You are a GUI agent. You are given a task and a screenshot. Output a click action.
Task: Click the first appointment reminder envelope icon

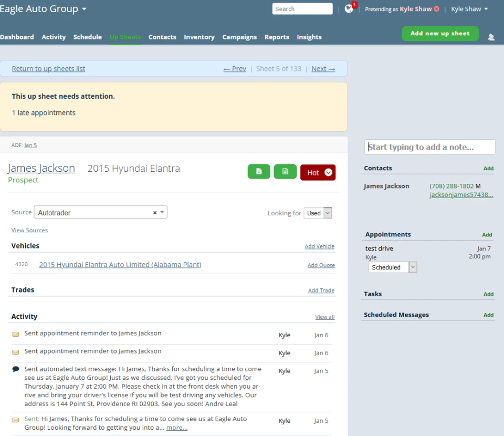(15, 335)
